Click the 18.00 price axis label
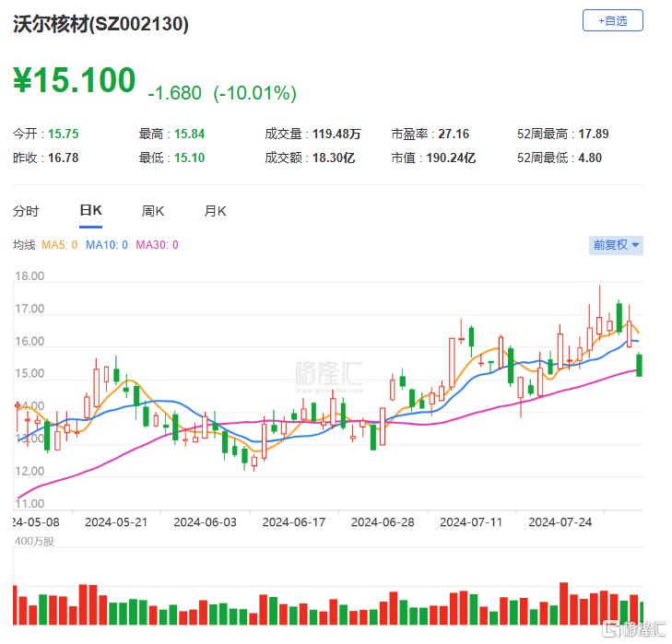Viewport: 672px width, 644px height. pos(29,276)
